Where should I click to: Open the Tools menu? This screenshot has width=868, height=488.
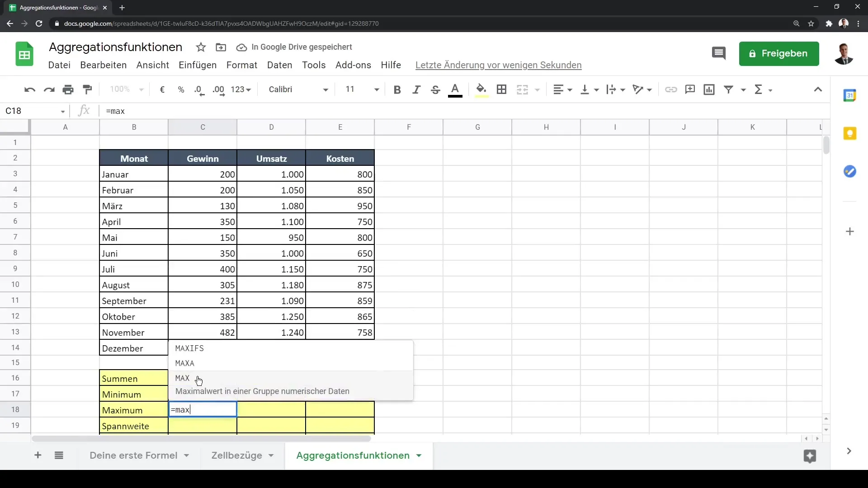314,65
